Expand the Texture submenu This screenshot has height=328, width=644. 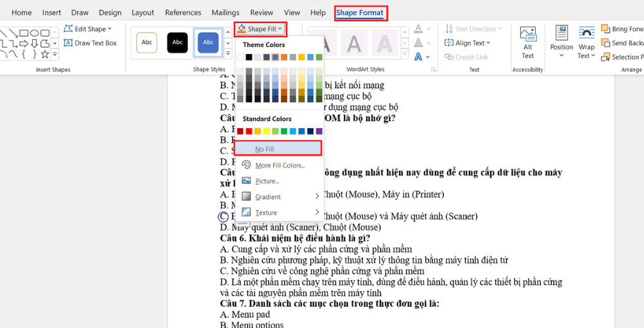pyautogui.click(x=280, y=213)
